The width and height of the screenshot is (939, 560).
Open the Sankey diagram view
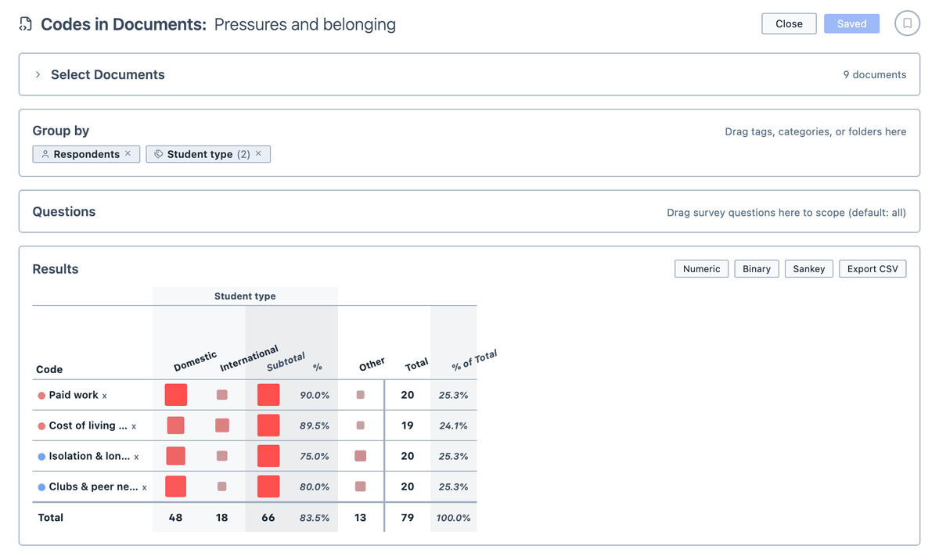coord(808,268)
